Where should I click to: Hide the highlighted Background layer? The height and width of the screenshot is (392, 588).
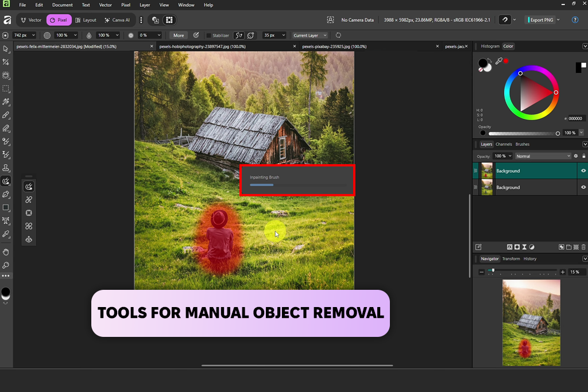(583, 171)
